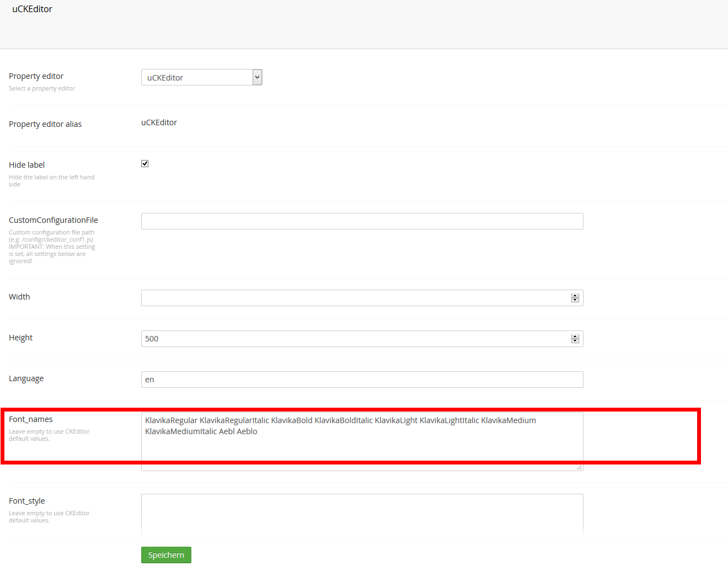Save settings with the Speichern button
The width and height of the screenshot is (728, 566).
[x=166, y=555]
